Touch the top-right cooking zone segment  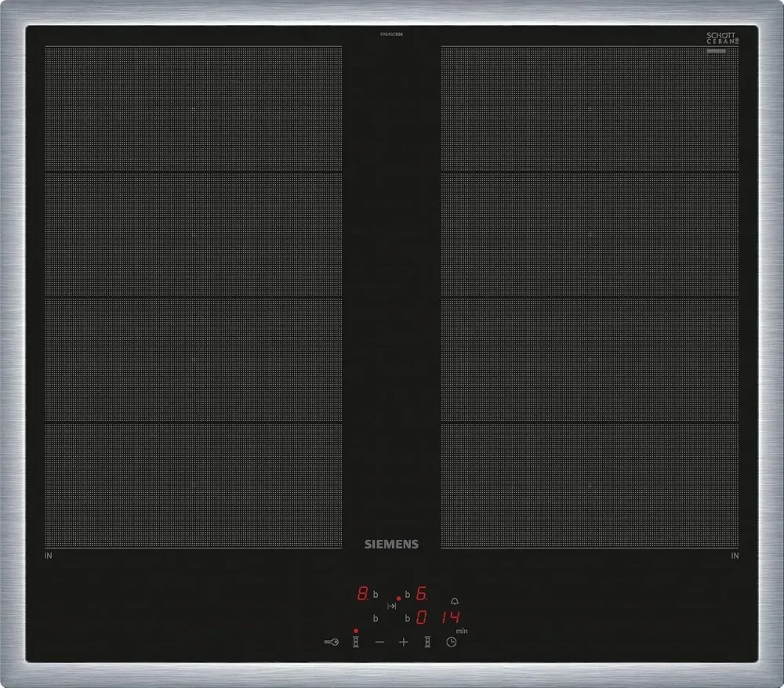tap(590, 109)
